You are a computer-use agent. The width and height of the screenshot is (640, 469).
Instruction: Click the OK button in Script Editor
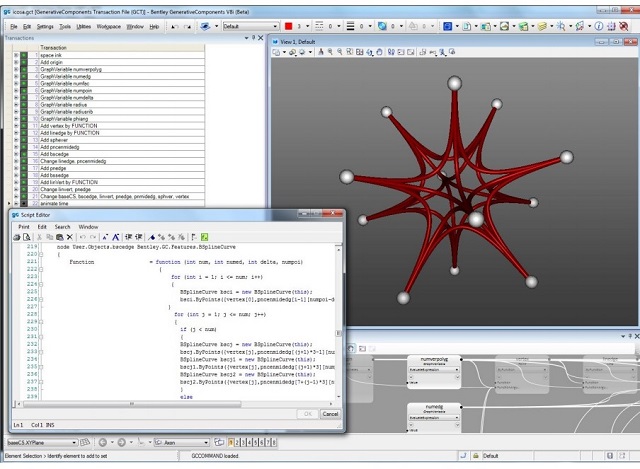(x=307, y=414)
